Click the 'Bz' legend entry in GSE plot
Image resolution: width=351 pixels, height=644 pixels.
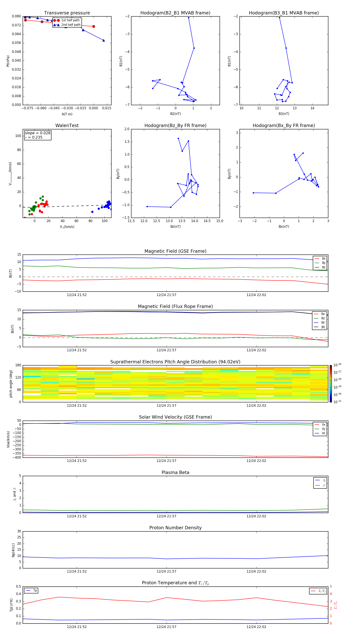(x=320, y=267)
